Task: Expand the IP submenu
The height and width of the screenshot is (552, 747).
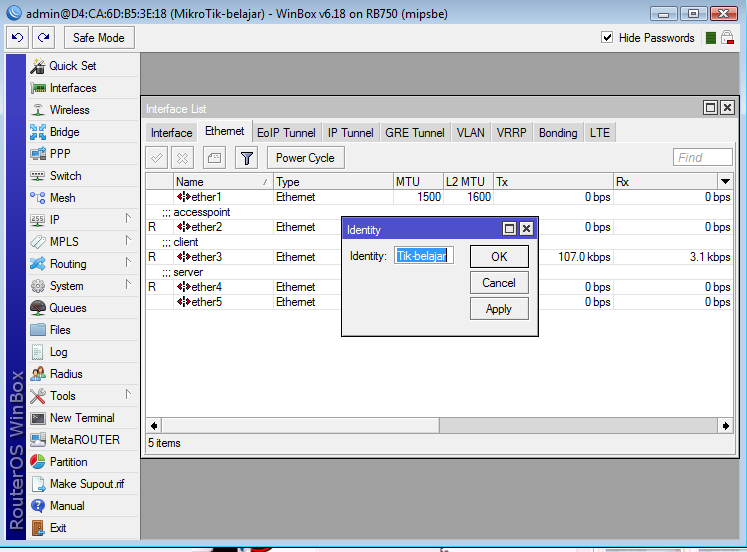Action: tap(83, 220)
